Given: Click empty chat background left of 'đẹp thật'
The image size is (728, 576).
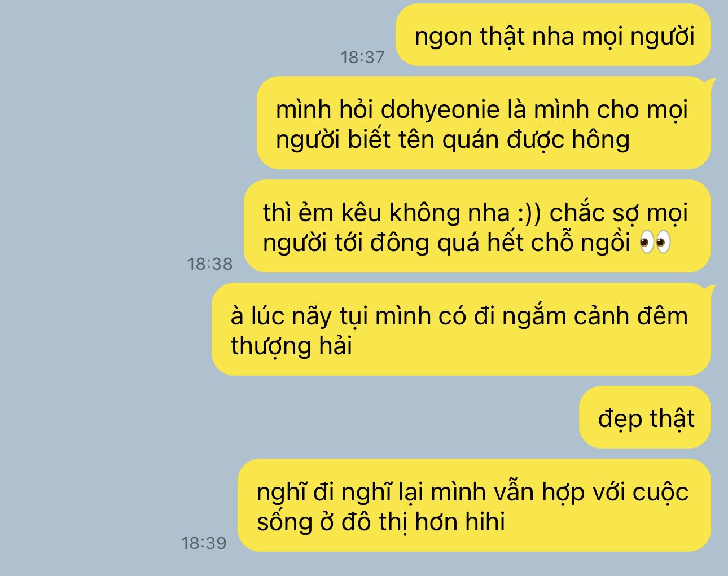Looking at the screenshot, I should click(282, 417).
